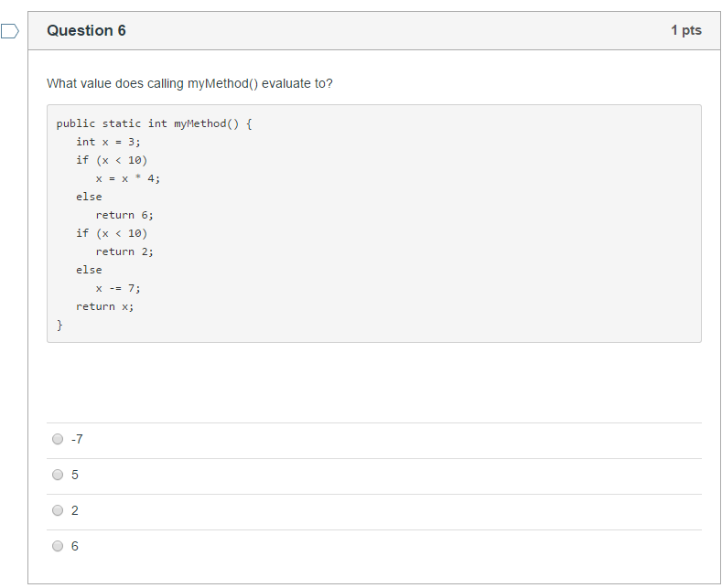Flag Question 6 using the flag icon
Image resolution: width=722 pixels, height=588 pixels.
(x=10, y=31)
